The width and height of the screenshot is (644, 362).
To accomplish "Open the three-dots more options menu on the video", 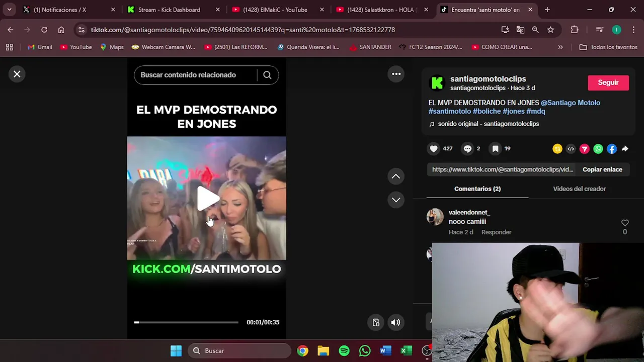I will [396, 74].
